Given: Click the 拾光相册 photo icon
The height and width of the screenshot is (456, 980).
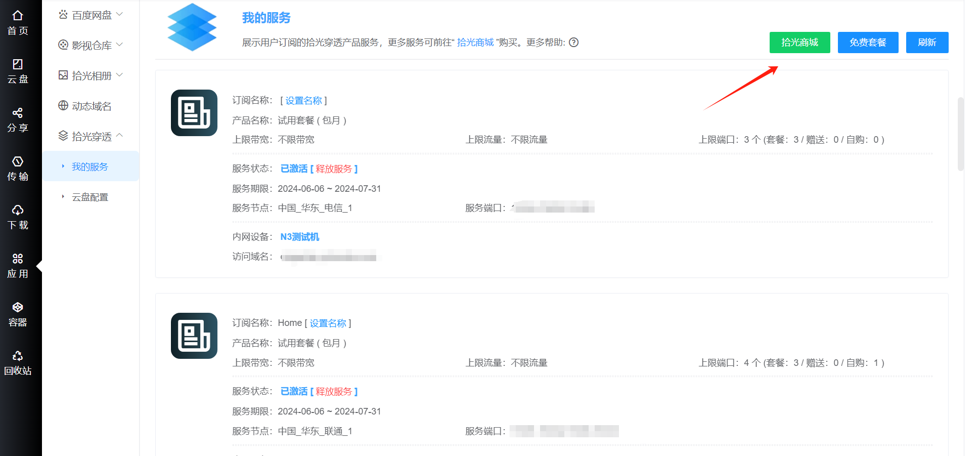Looking at the screenshot, I should point(63,75).
